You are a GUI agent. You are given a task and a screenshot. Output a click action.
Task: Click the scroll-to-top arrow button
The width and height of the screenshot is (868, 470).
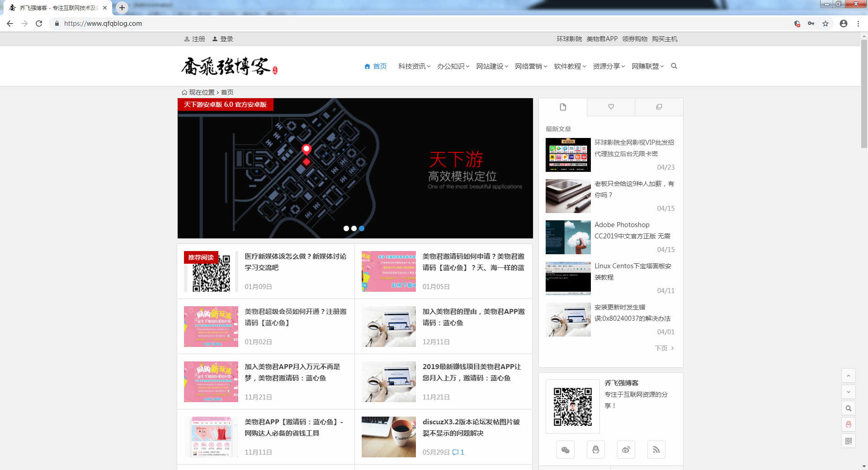coord(848,375)
